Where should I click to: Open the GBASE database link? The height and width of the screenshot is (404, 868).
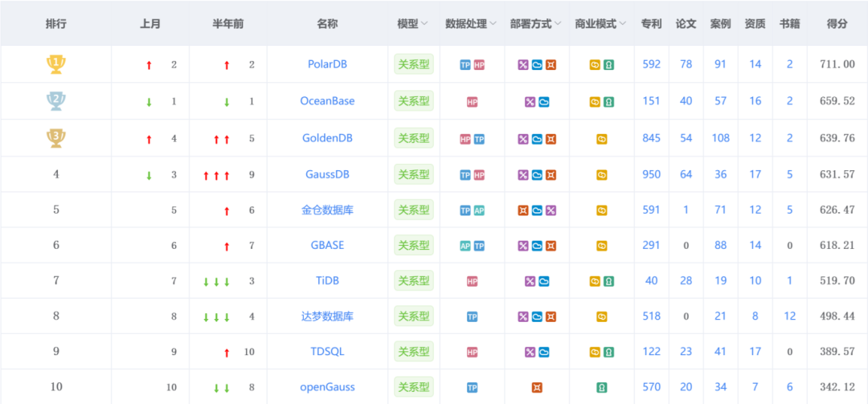[327, 245]
